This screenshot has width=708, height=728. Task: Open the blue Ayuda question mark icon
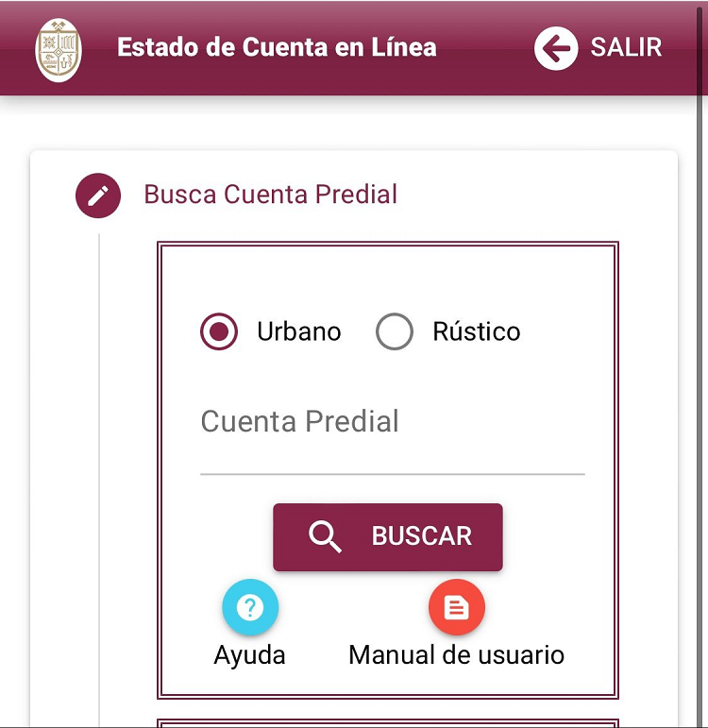click(x=250, y=607)
